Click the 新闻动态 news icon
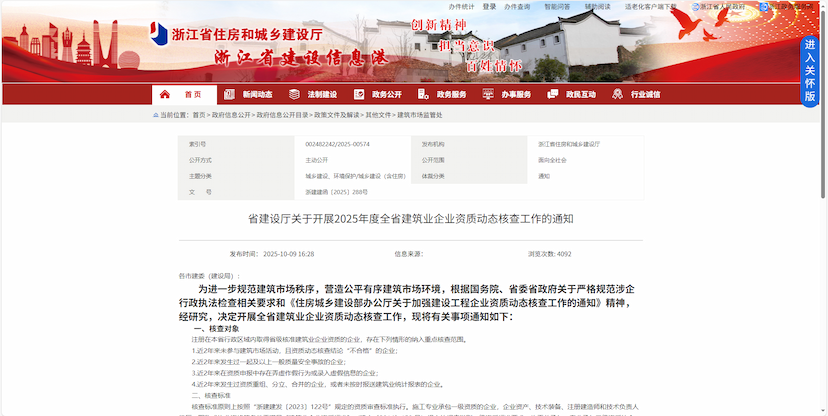This screenshot has width=828, height=416. (231, 95)
